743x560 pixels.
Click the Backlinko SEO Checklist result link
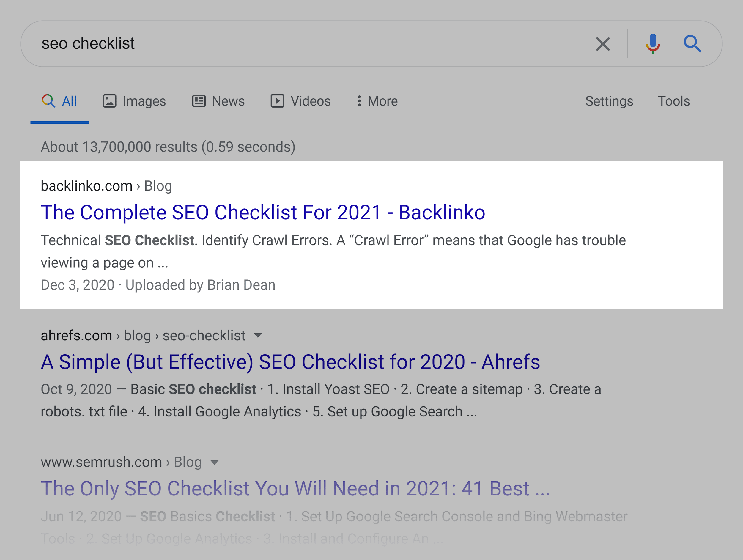pos(265,212)
